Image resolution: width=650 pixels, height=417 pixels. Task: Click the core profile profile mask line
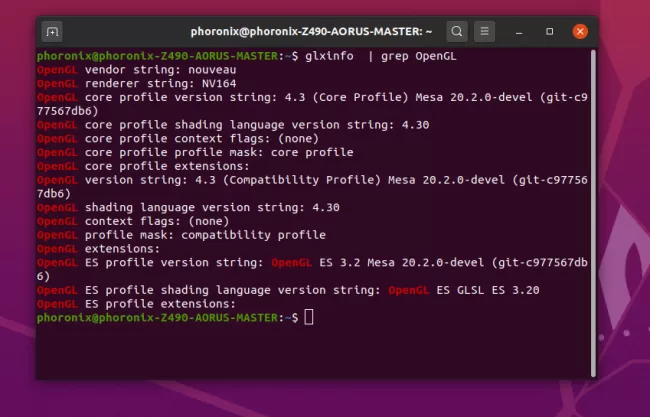(195, 152)
